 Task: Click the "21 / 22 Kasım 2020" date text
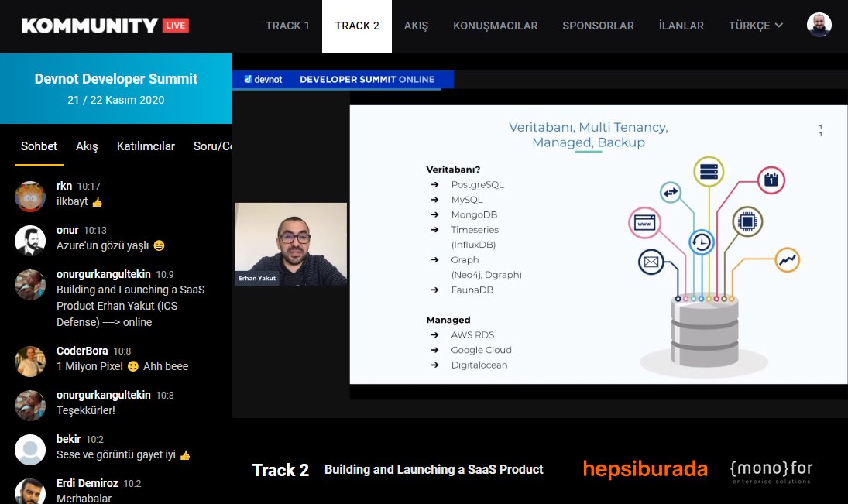pos(115,100)
